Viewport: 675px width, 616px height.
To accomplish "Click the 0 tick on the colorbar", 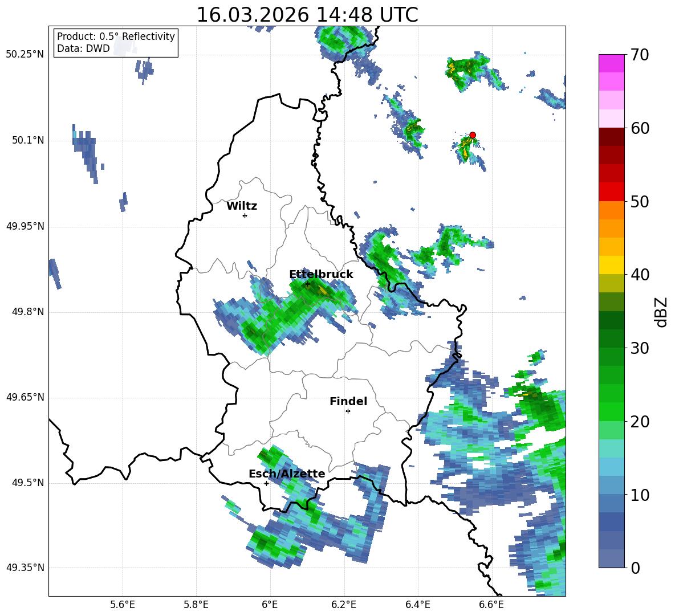I will point(635,568).
